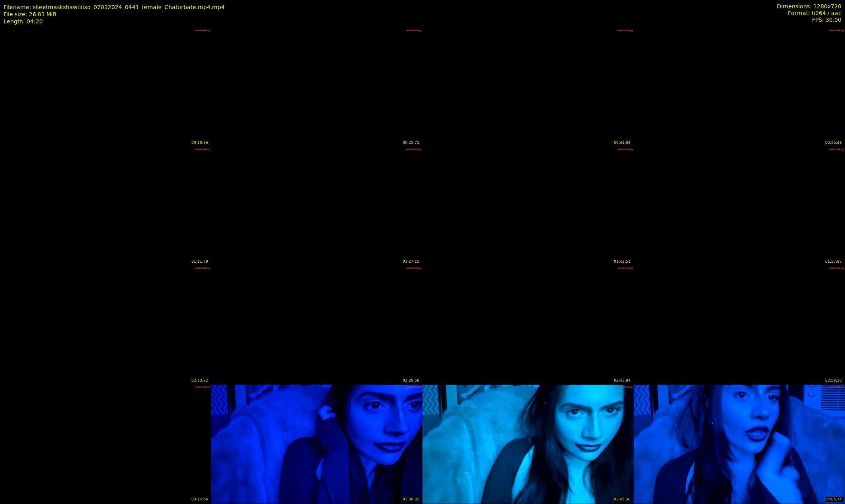The image size is (845, 504).
Task: Click the 02:13.22 timestamp label
Action: click(199, 380)
